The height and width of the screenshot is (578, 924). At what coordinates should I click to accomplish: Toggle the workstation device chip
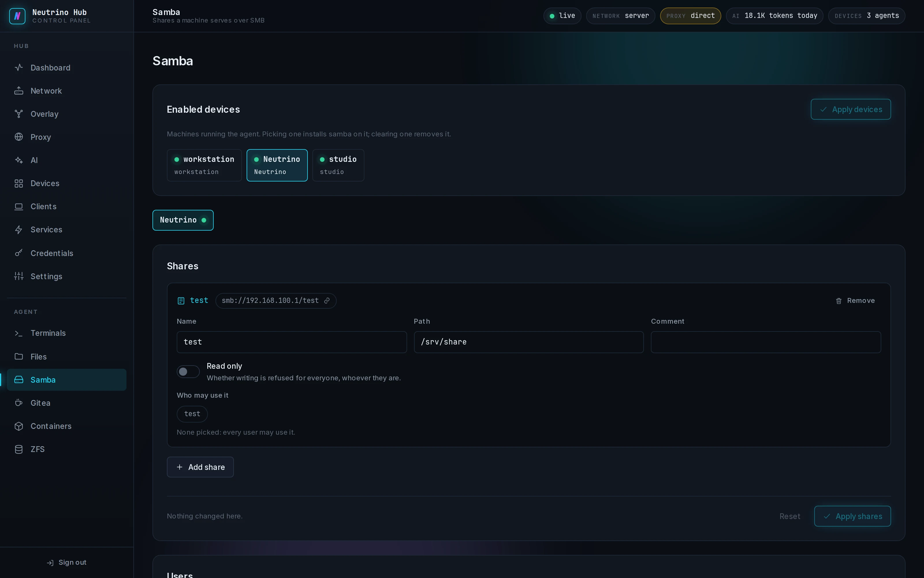click(204, 165)
